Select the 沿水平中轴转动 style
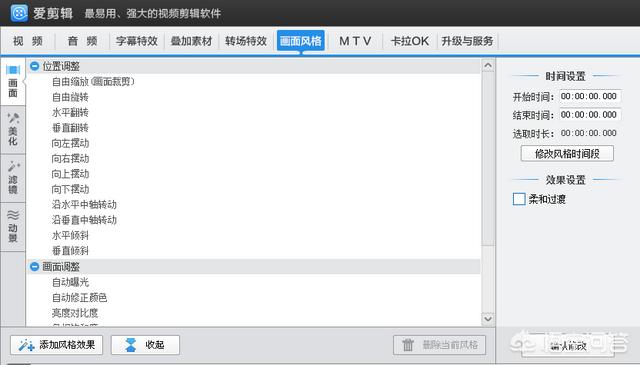Viewport: 640px width, 365px height. (x=84, y=205)
